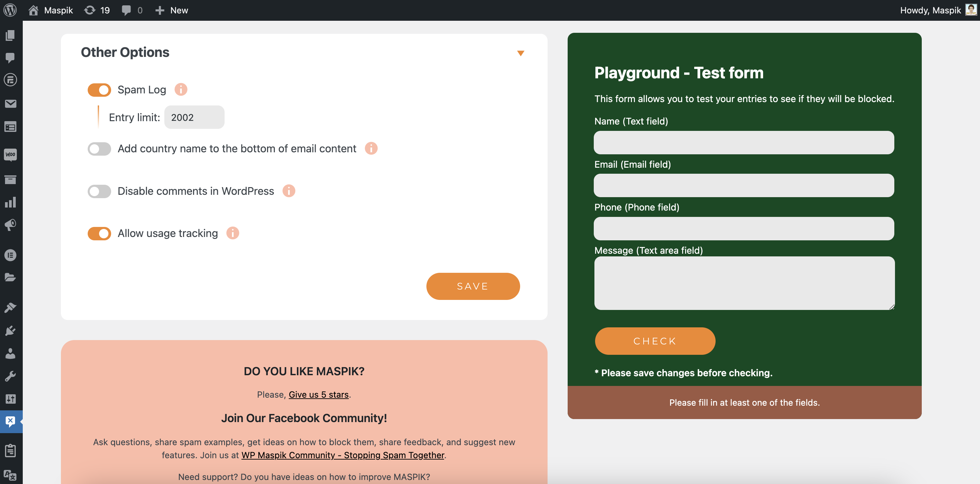
Task: Open the clipboard sidebar icon
Action: 10,451
